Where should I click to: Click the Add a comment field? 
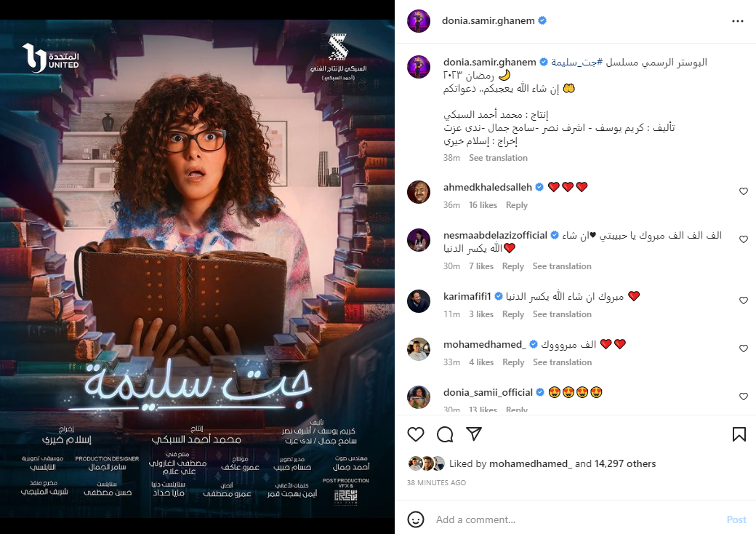[x=576, y=519]
